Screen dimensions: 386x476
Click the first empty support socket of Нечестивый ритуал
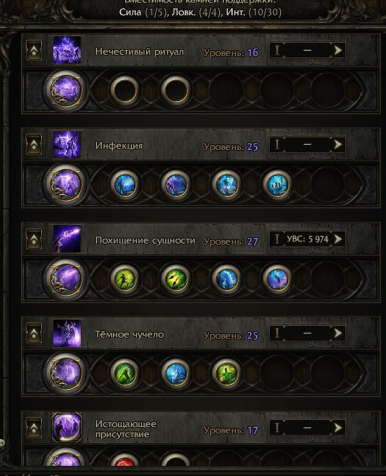(x=125, y=90)
